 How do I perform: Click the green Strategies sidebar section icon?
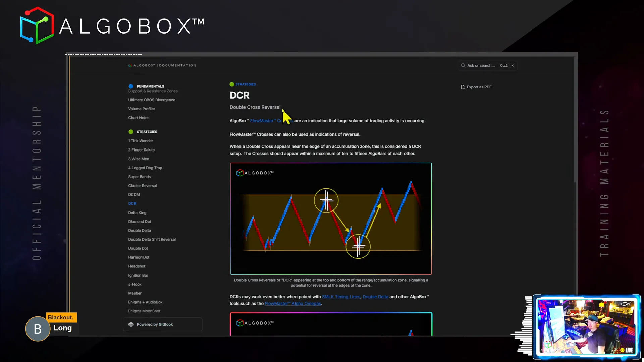coord(131,132)
